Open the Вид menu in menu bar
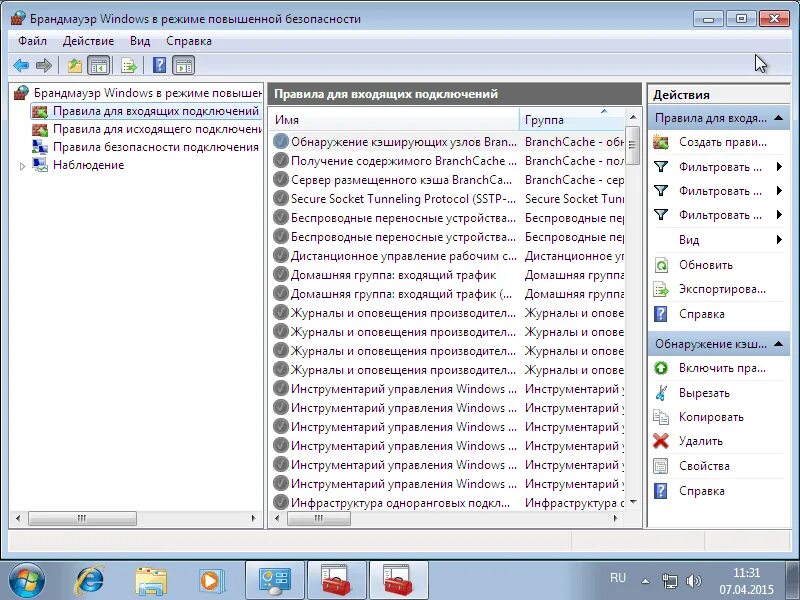This screenshot has width=800, height=600. [140, 41]
